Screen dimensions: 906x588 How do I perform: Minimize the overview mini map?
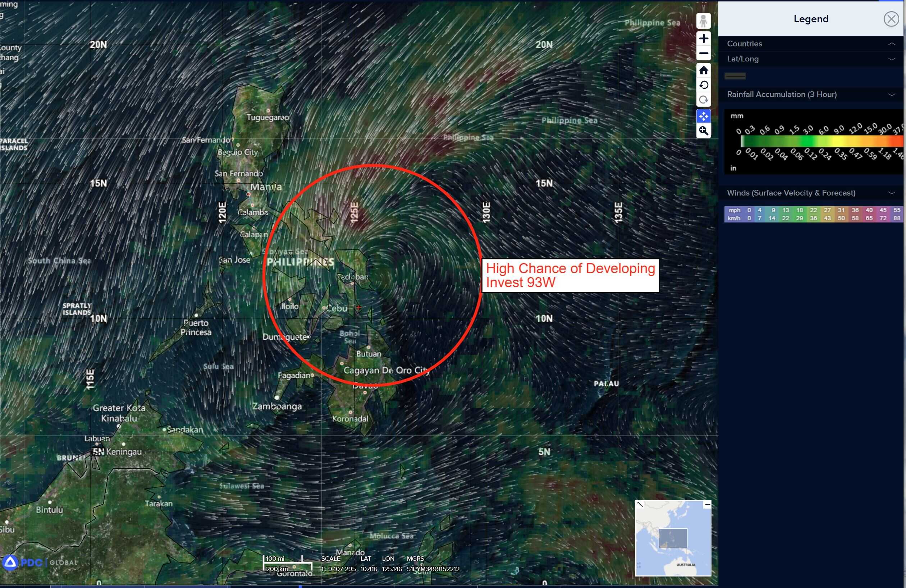pyautogui.click(x=707, y=505)
